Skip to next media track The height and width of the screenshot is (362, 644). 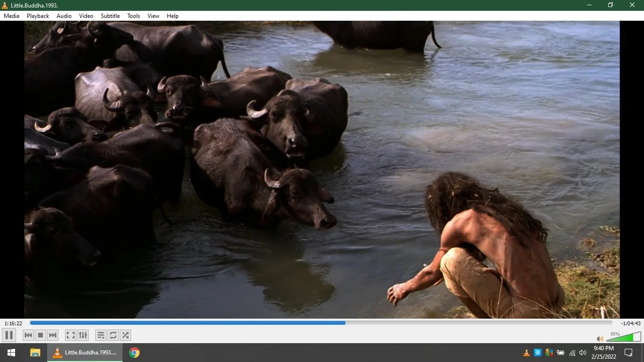pyautogui.click(x=53, y=335)
